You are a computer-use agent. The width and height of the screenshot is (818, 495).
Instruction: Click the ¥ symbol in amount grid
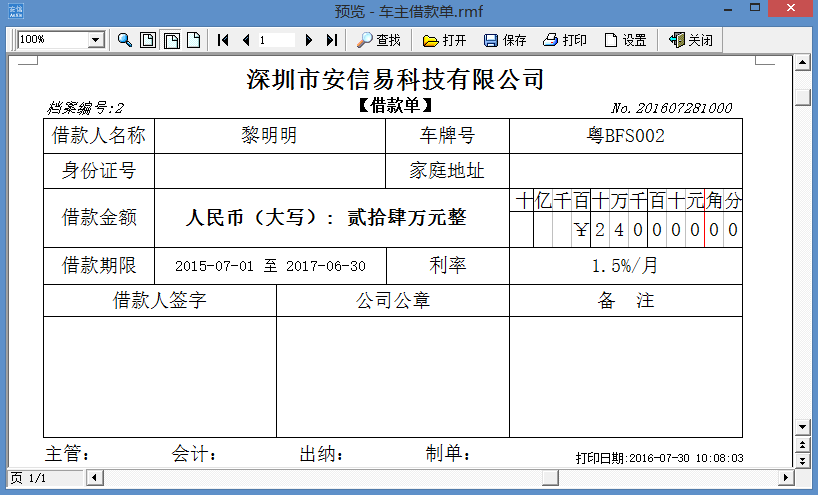click(x=581, y=230)
